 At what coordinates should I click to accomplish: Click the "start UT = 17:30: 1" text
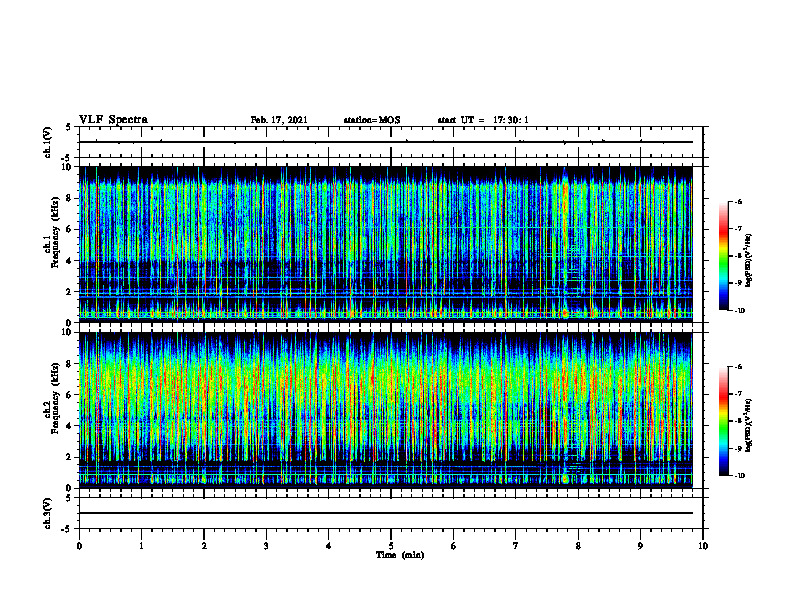pyautogui.click(x=483, y=120)
